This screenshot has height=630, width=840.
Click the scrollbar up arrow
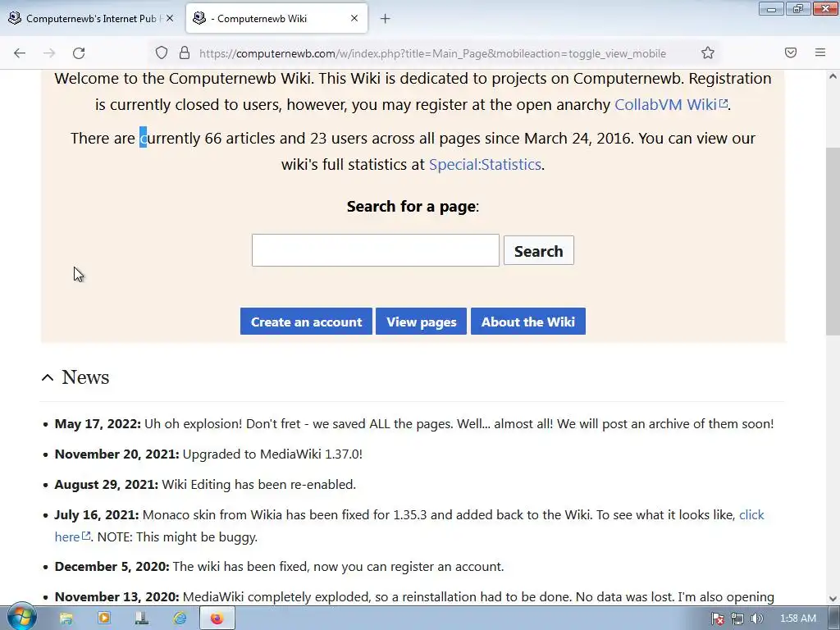[833, 76]
